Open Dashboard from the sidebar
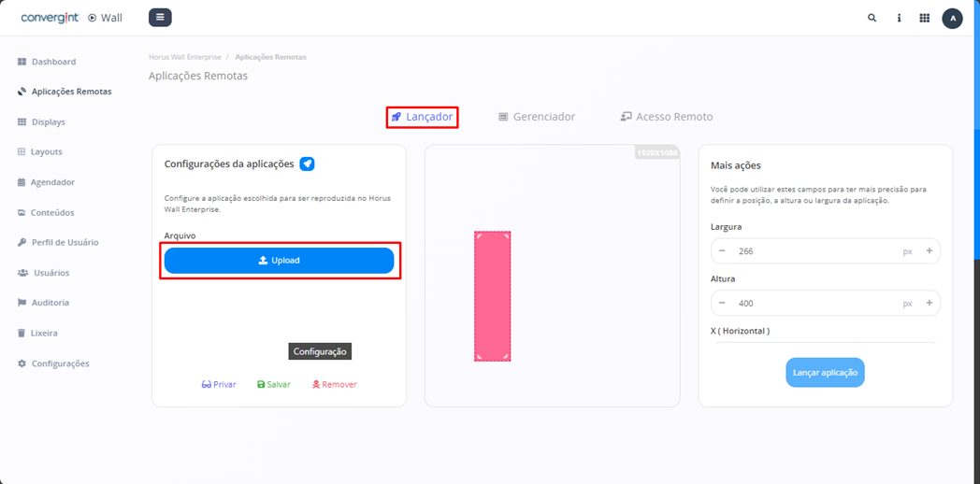The height and width of the screenshot is (484, 980). tap(53, 62)
